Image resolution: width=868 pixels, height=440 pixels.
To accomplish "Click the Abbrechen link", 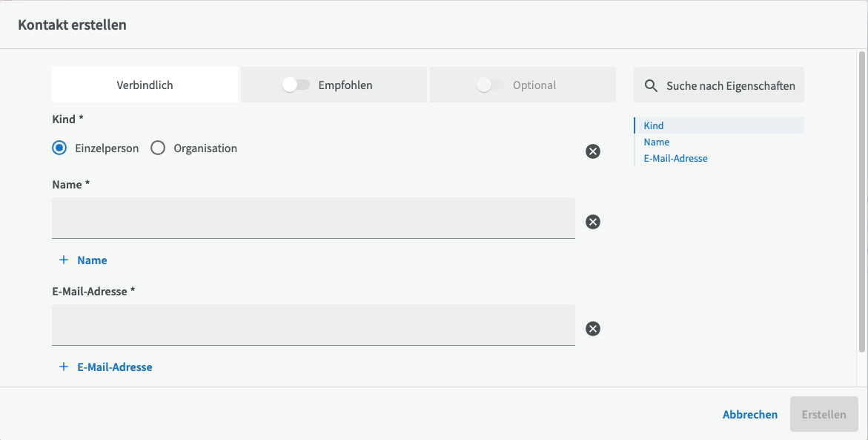I will point(749,415).
